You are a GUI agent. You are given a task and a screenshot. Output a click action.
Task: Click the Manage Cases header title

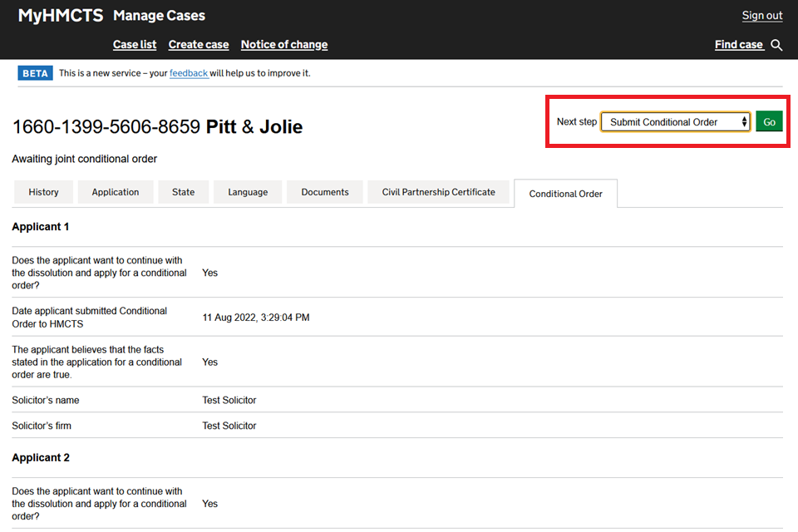pos(159,15)
